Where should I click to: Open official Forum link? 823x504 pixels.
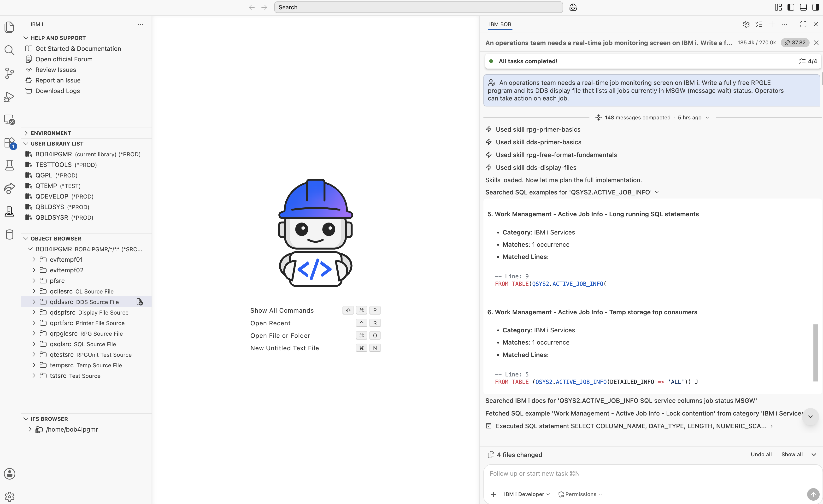point(64,59)
